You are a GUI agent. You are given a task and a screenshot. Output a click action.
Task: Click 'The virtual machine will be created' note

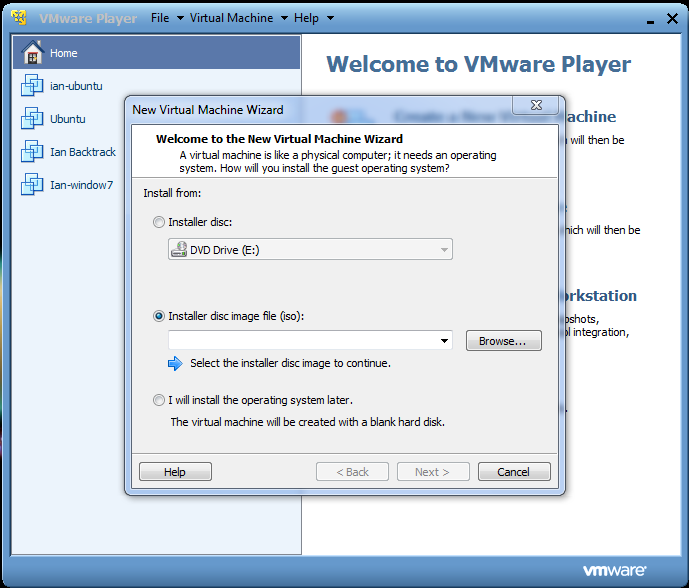pos(308,422)
